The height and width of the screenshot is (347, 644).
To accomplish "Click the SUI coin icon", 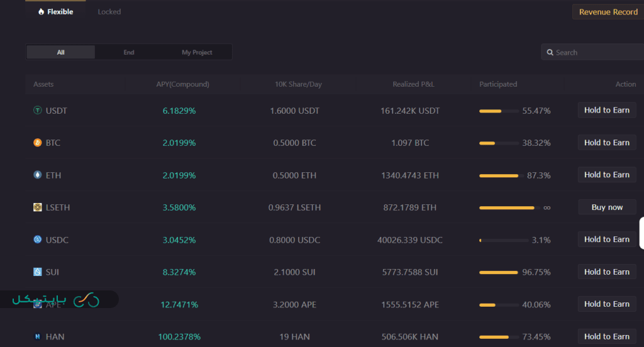I will (38, 272).
